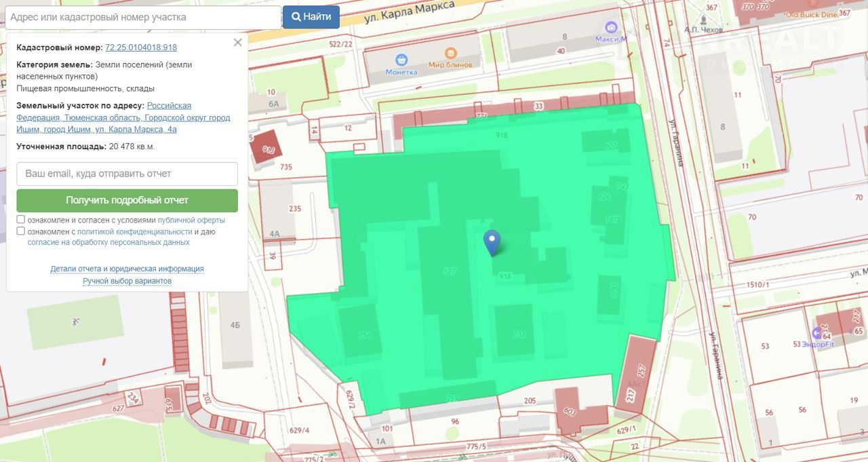The height and width of the screenshot is (462, 868).
Task: Click the blue location pin marker
Action: click(x=492, y=242)
